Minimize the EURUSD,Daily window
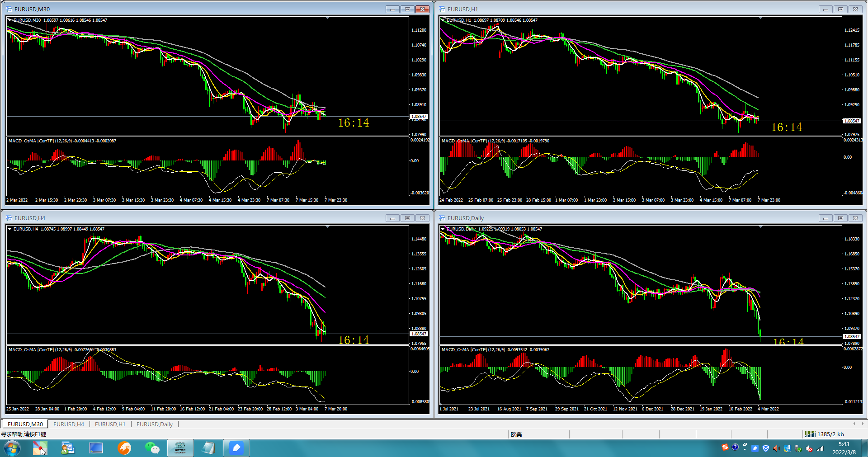Image resolution: width=868 pixels, height=457 pixels. pyautogui.click(x=826, y=218)
